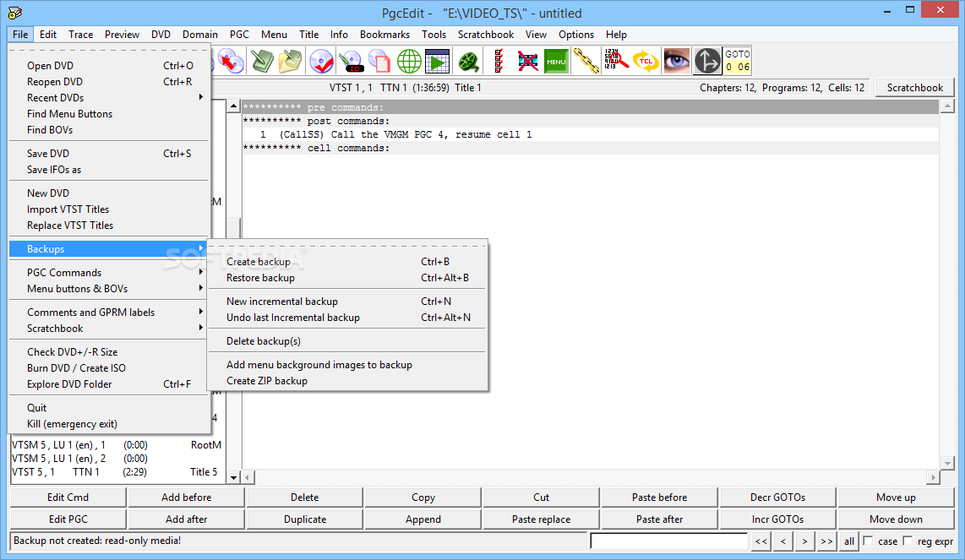Click the Duplicate button

[305, 519]
